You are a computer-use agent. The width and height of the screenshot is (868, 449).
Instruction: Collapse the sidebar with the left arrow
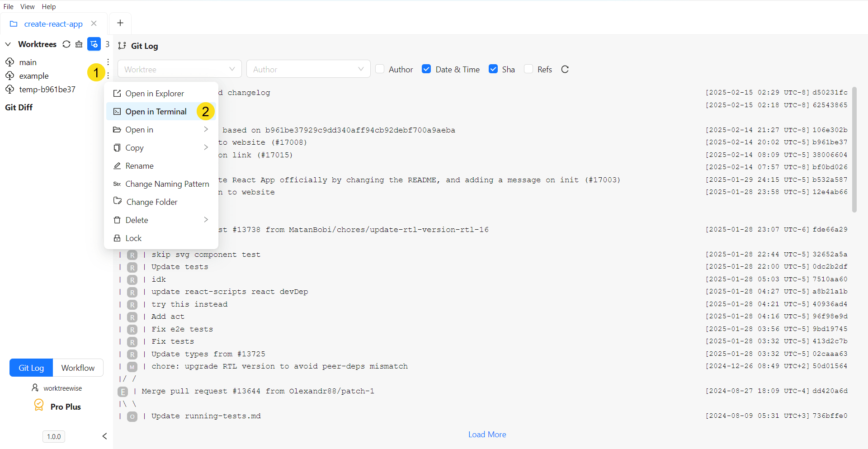point(104,436)
